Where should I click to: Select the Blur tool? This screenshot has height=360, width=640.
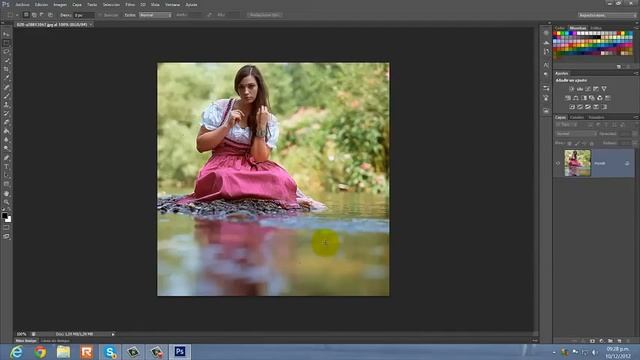pyautogui.click(x=6, y=140)
